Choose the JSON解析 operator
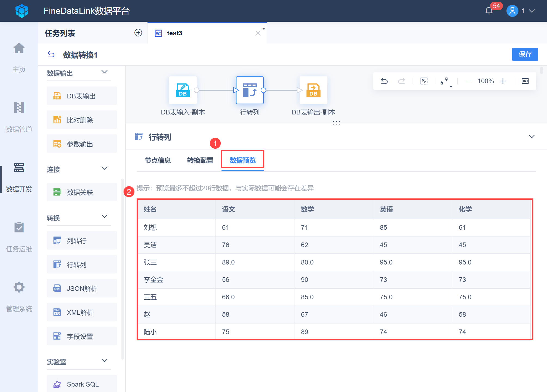Screen dimensions: 547x392 pyautogui.click(x=82, y=288)
